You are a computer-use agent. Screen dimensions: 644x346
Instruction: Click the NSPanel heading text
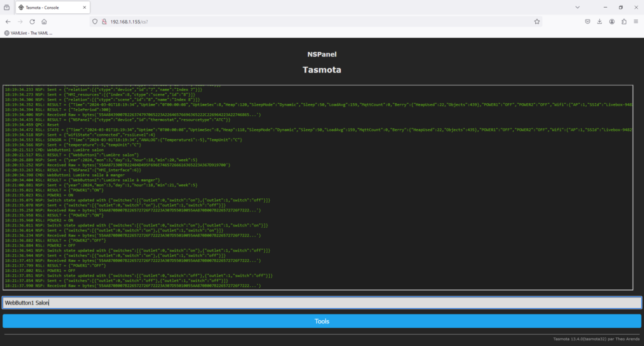coord(322,54)
